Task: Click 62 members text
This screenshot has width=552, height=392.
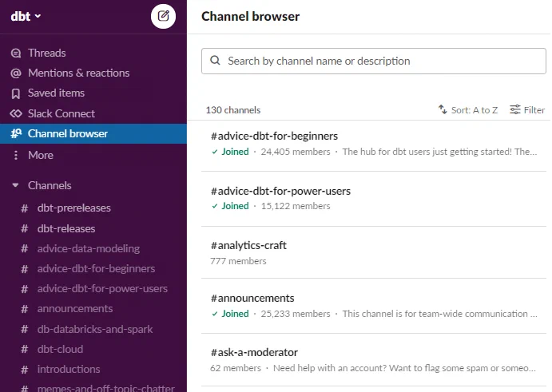Action: pos(236,368)
